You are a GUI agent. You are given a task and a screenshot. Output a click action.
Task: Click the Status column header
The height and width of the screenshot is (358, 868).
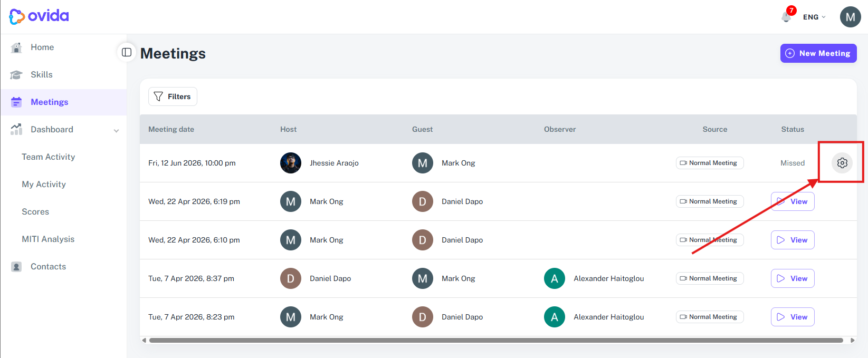[793, 129]
